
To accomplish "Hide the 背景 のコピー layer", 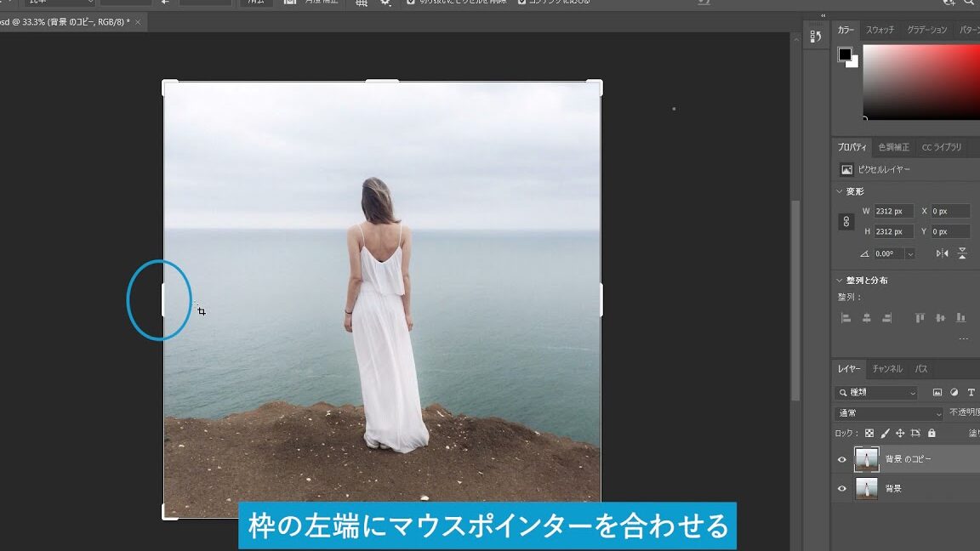I will pyautogui.click(x=842, y=460).
